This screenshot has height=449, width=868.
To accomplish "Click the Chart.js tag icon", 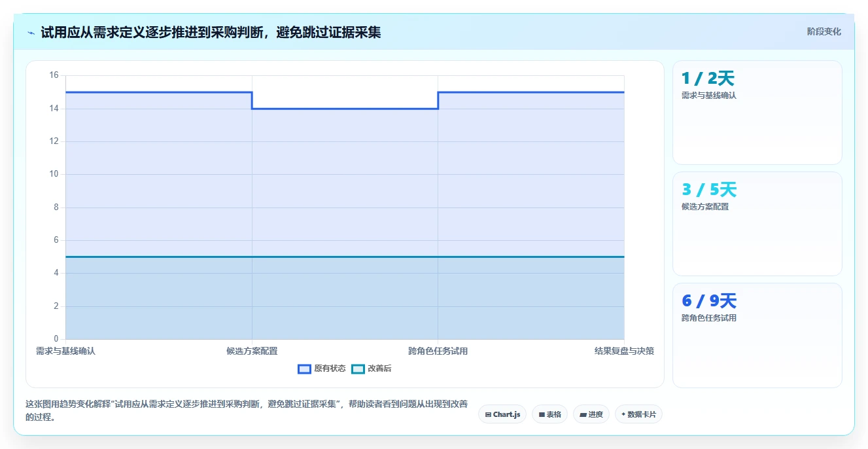I will 488,414.
